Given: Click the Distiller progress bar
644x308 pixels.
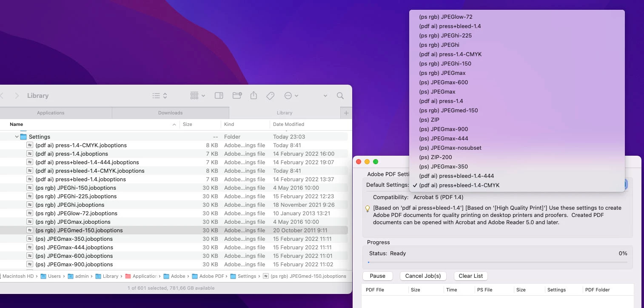Looking at the screenshot, I should point(497,262).
